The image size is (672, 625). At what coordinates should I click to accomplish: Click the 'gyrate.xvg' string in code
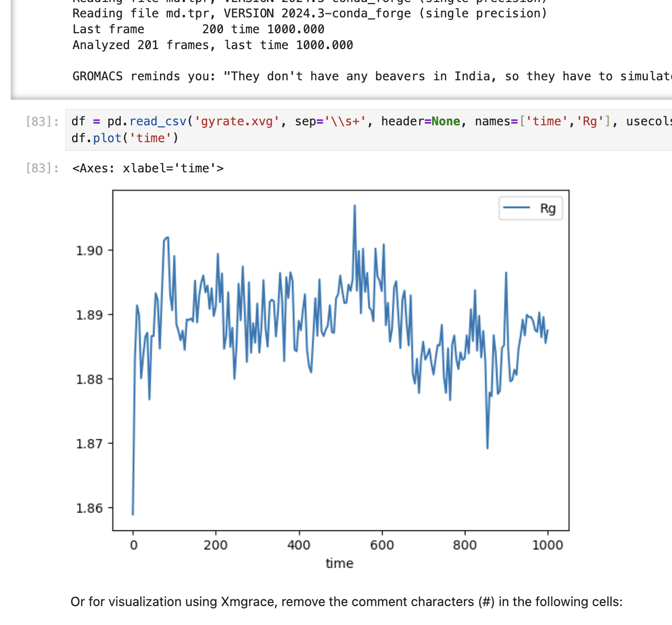click(x=236, y=121)
